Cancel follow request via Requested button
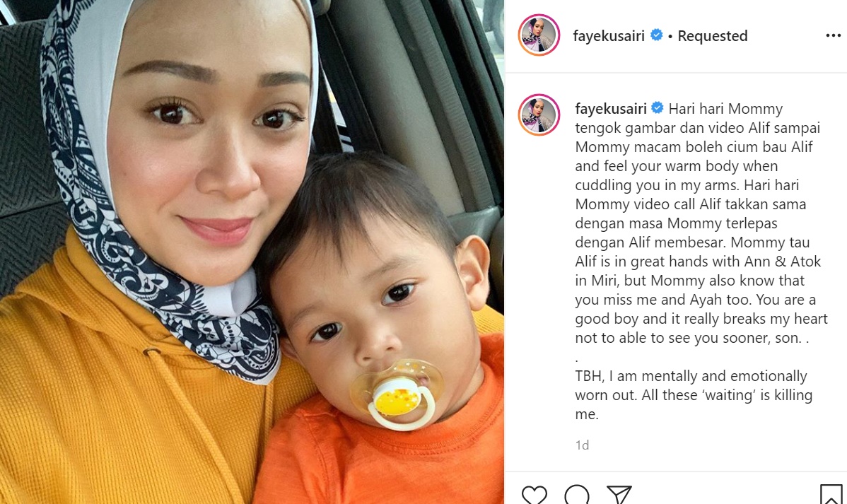Viewport: 847px width, 504px height. (x=713, y=35)
